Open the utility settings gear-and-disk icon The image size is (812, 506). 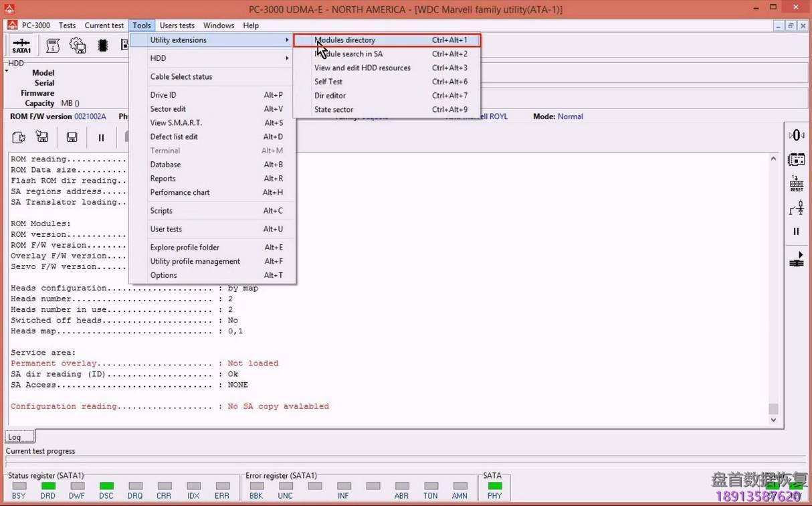click(78, 44)
